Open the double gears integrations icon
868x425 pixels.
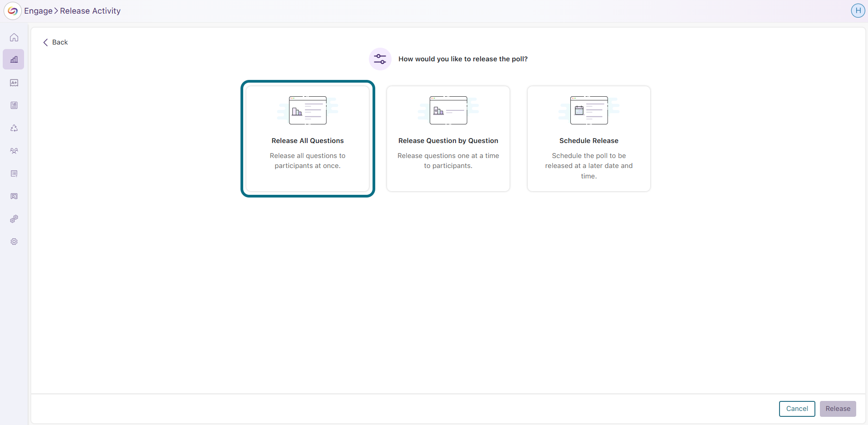tap(14, 219)
